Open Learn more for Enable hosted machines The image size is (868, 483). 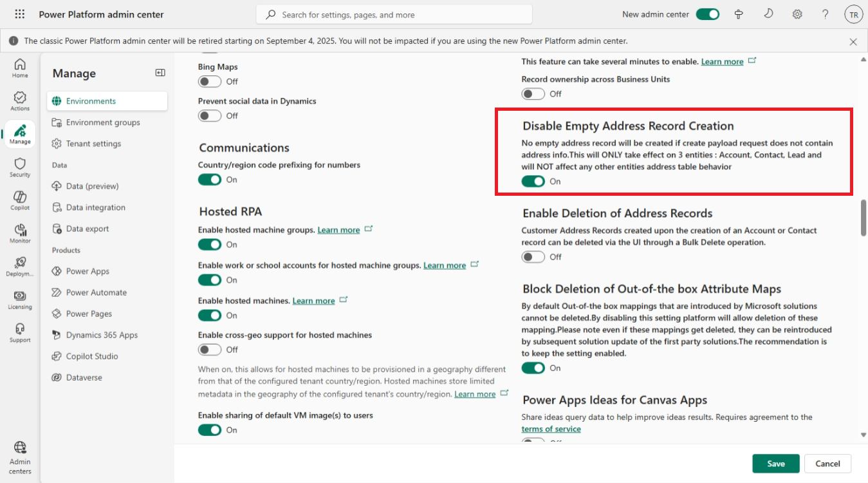[x=313, y=301]
